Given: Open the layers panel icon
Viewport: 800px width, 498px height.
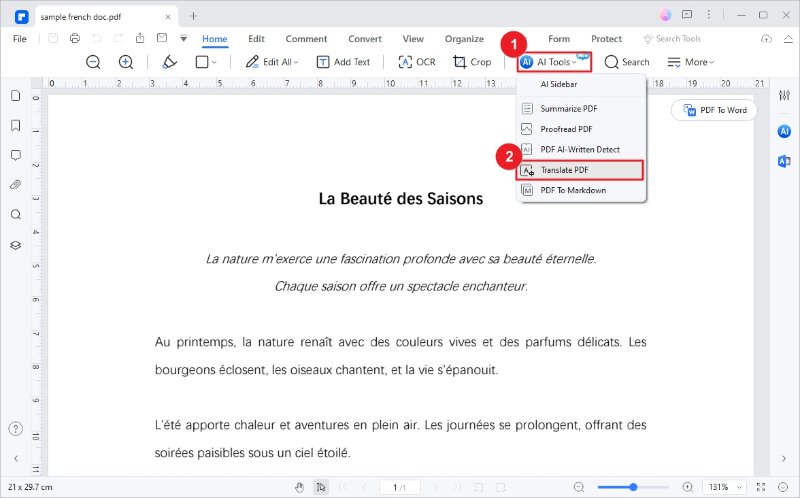Looking at the screenshot, I should point(16,245).
